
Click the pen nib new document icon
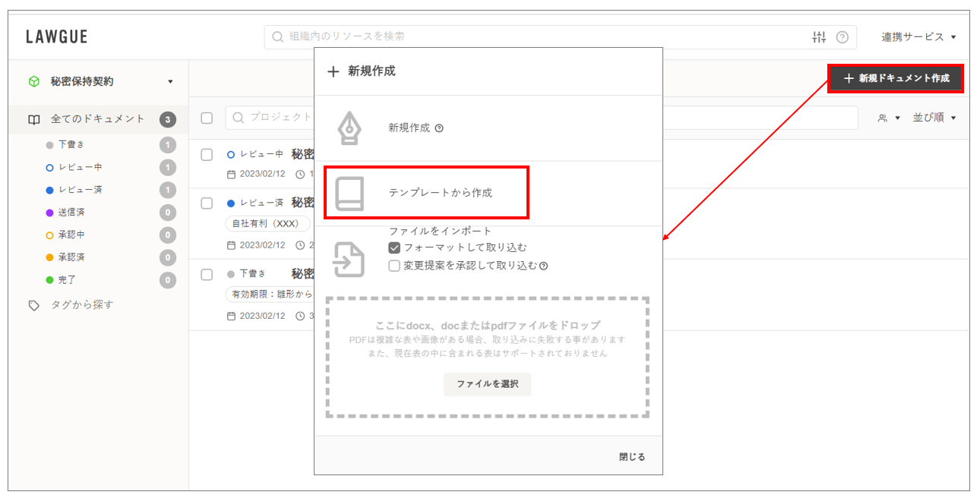point(349,128)
